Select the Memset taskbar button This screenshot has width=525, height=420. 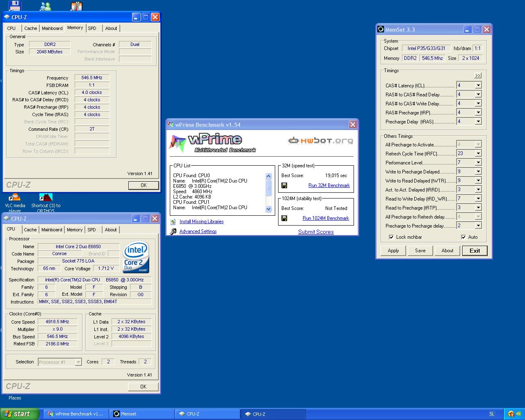141,414
